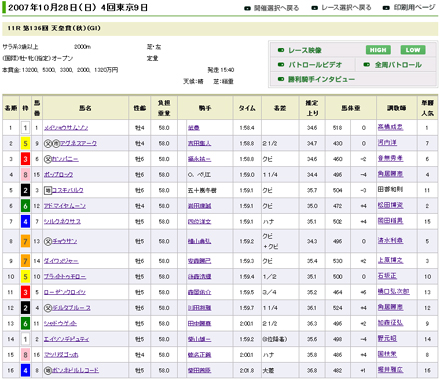Open horse デルタブルース's page

point(71,308)
